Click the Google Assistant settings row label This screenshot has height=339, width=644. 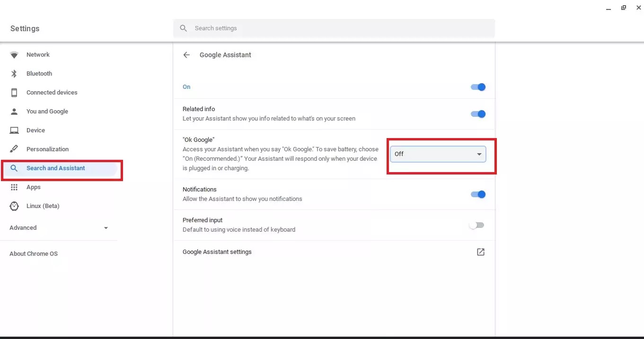(x=217, y=252)
